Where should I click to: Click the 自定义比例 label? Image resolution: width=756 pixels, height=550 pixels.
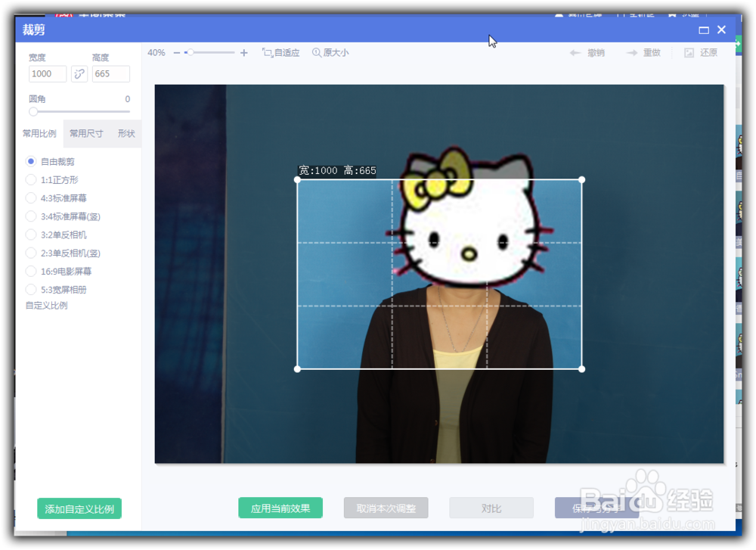46,306
